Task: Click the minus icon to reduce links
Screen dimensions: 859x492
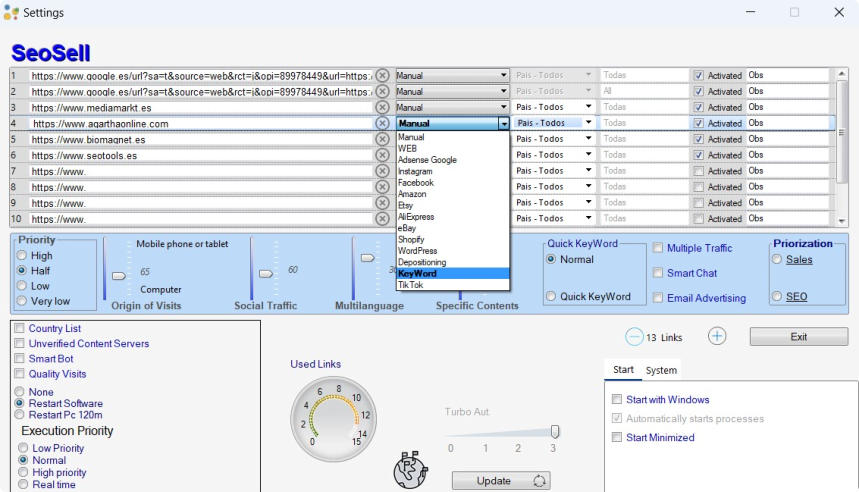Action: coord(634,337)
